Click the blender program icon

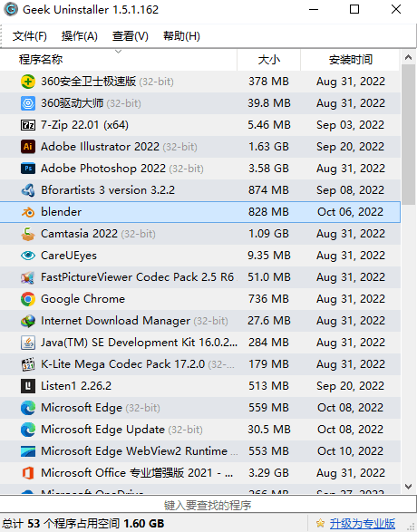tap(28, 212)
